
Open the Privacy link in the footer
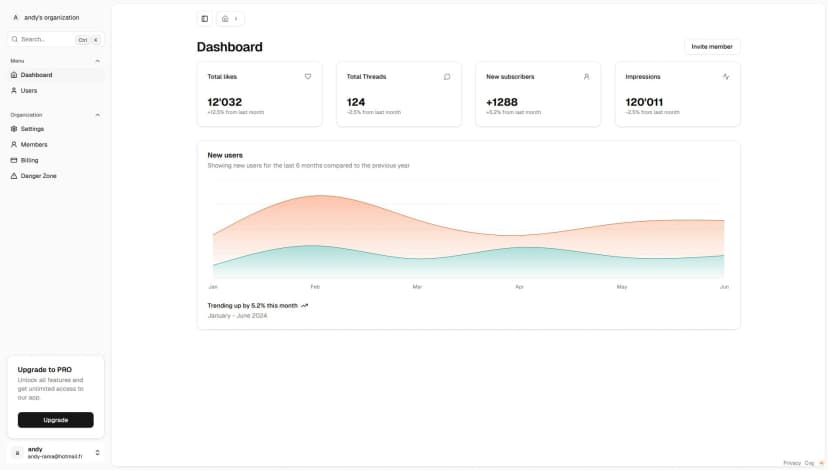pyautogui.click(x=792, y=463)
